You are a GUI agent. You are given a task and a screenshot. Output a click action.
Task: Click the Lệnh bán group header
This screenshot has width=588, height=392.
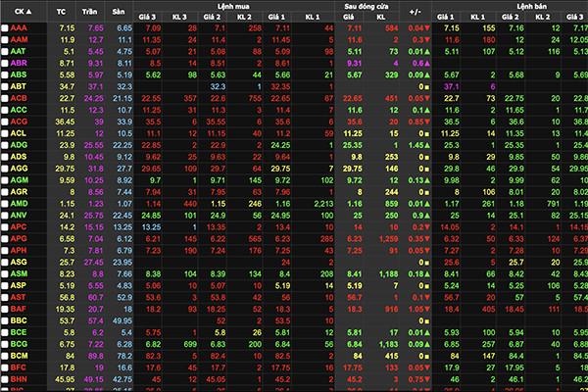pos(532,6)
